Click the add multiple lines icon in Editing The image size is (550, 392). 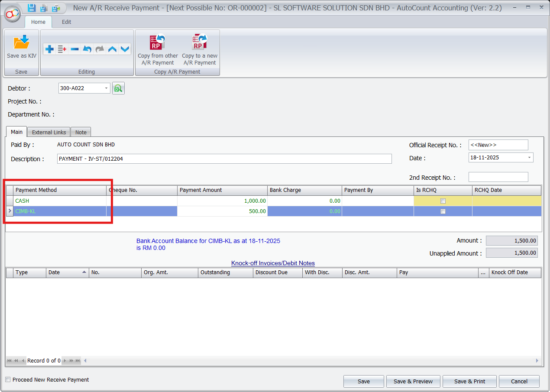pyautogui.click(x=61, y=49)
